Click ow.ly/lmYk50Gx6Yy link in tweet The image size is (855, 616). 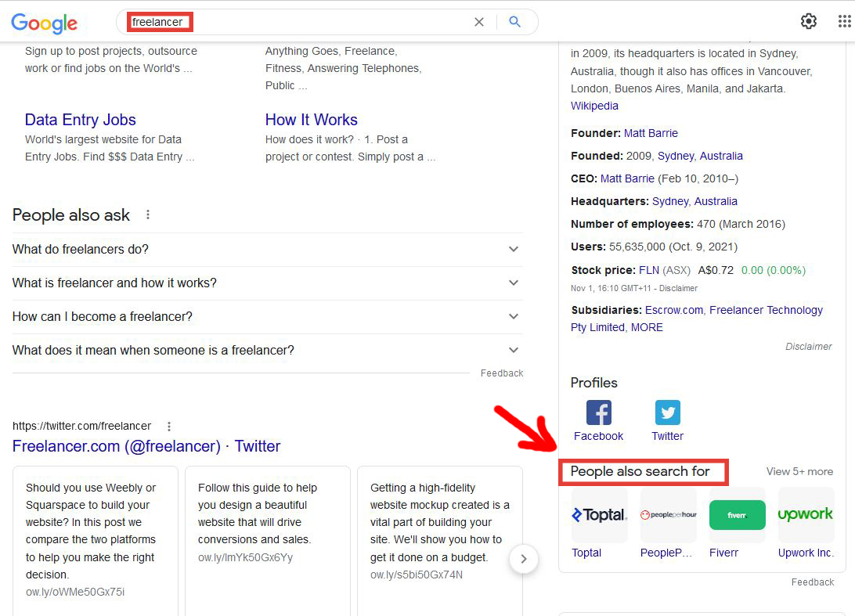click(245, 557)
